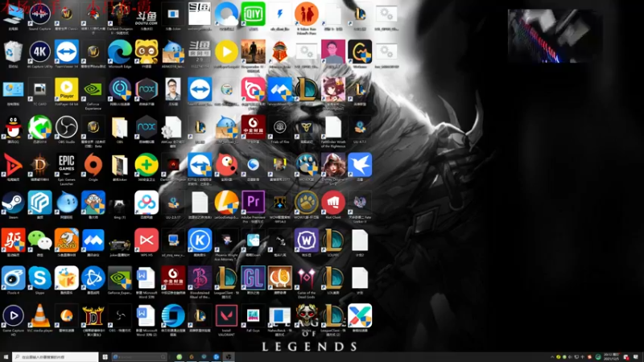Click the taskbar search box

click(x=56, y=357)
